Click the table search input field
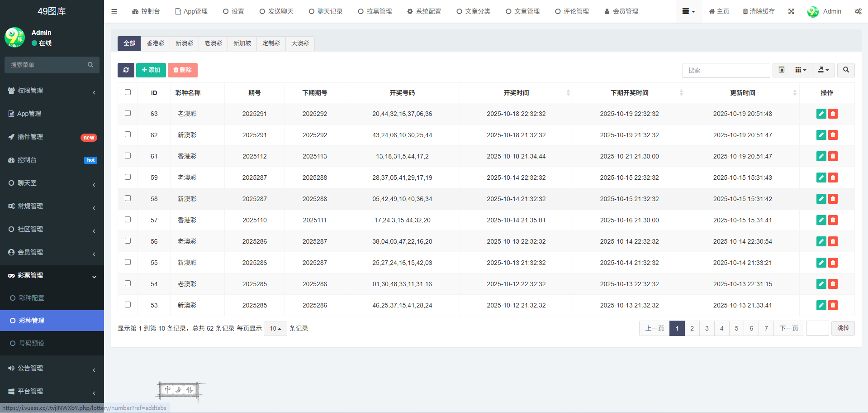The image size is (868, 413). [726, 70]
